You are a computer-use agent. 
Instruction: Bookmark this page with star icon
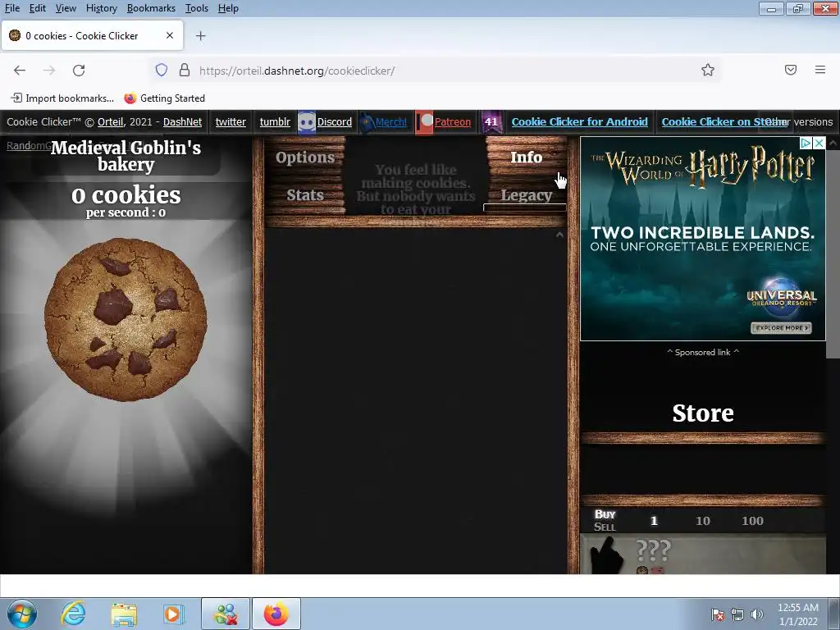point(708,71)
